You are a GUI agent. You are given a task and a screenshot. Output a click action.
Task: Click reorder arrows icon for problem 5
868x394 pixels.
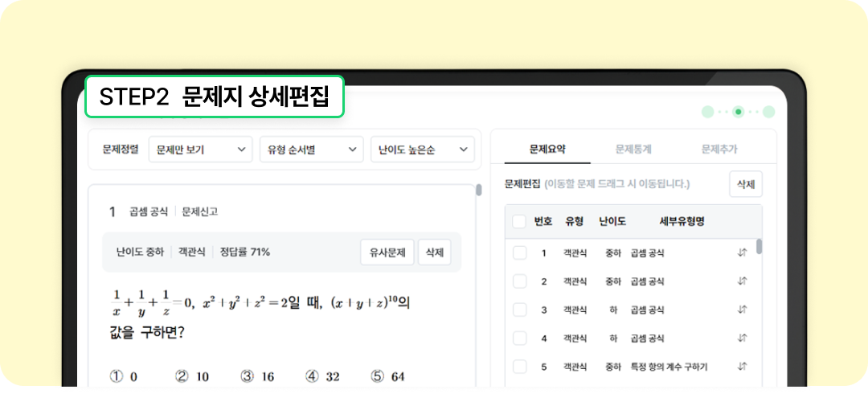742,367
